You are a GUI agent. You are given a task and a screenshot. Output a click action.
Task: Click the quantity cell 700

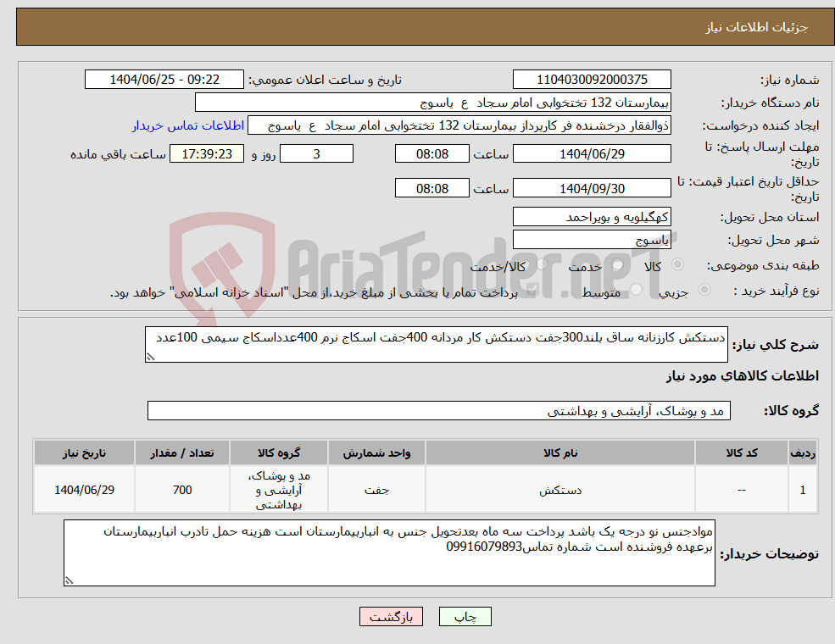click(x=182, y=490)
